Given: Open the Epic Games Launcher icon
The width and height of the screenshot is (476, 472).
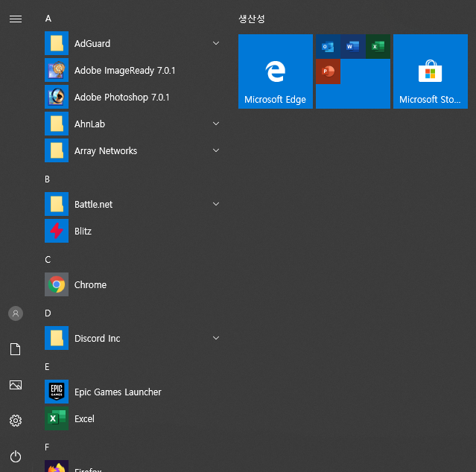Looking at the screenshot, I should (x=57, y=392).
